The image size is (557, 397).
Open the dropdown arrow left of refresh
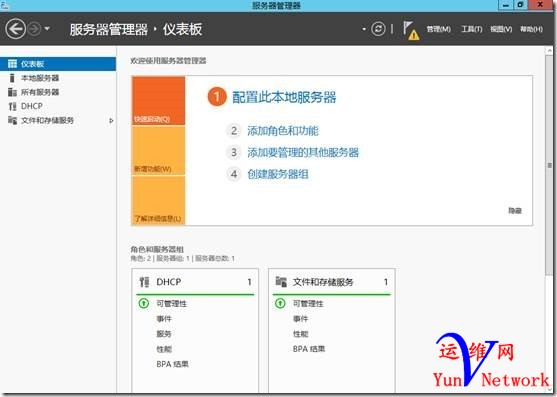364,29
